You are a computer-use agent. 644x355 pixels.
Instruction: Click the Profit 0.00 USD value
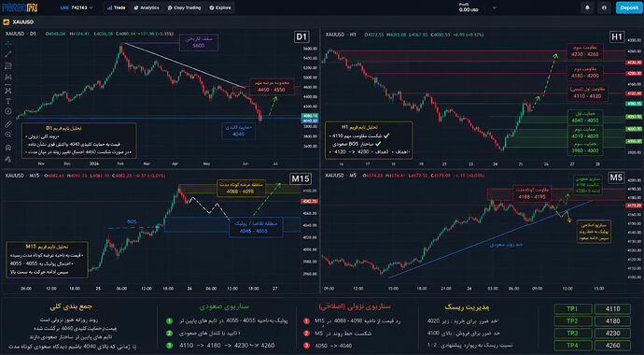point(469,9)
